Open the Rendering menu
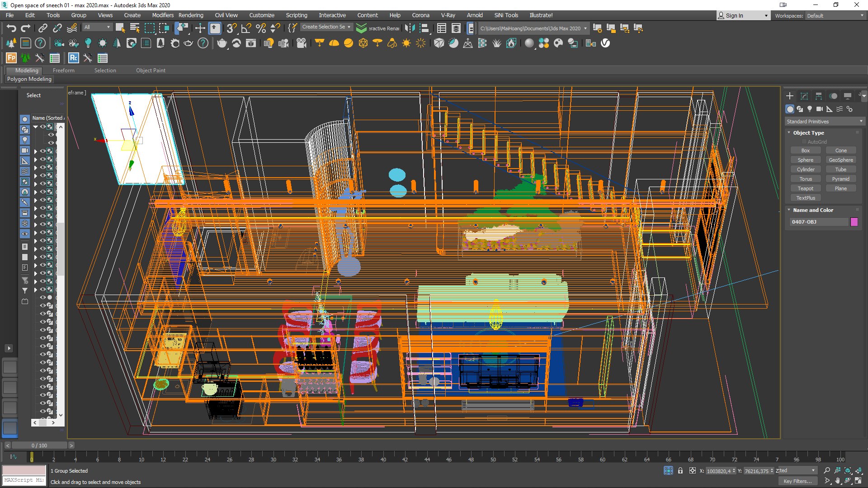868x488 pixels. click(191, 15)
